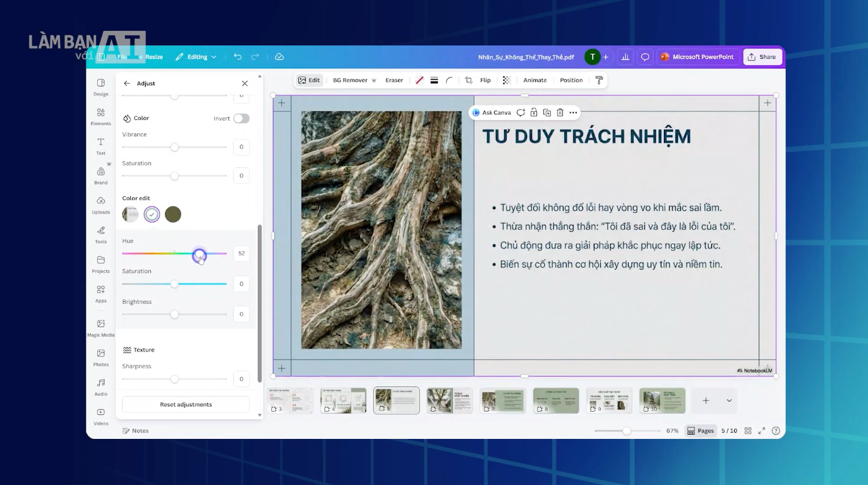Viewport: 868px width, 485px height.
Task: Toggle the Pages strip at the bottom
Action: pos(701,430)
